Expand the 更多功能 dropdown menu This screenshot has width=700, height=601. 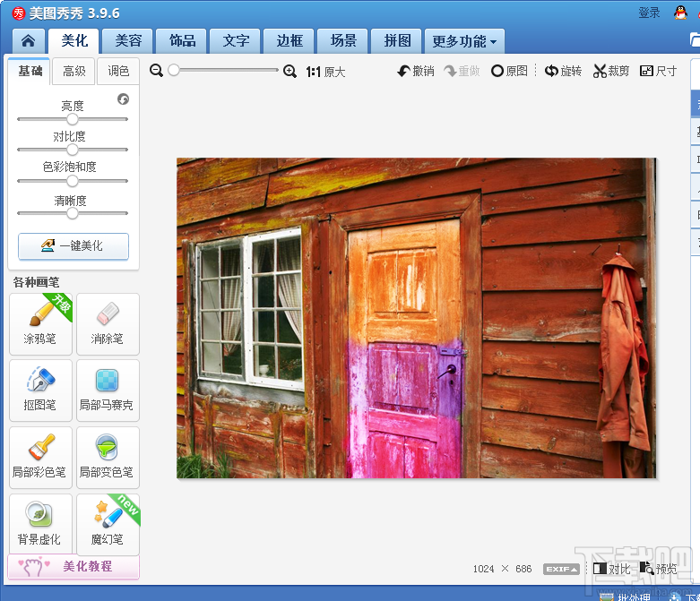tap(464, 41)
